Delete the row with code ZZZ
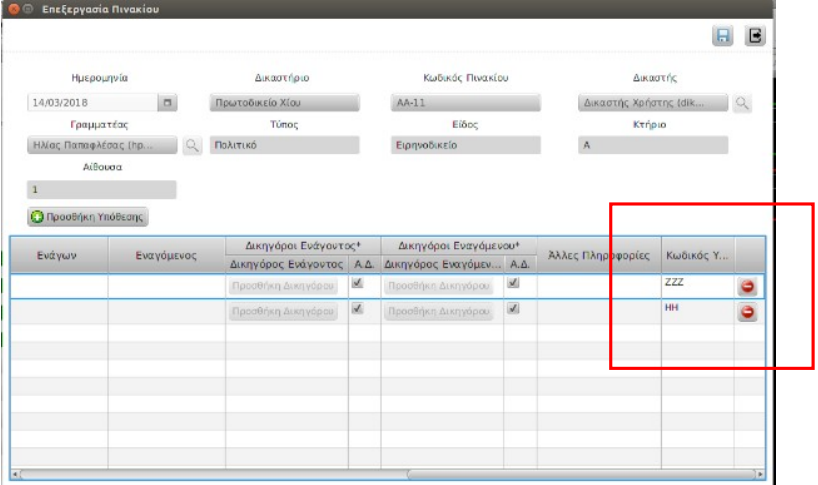The height and width of the screenshot is (485, 818). pos(747,287)
